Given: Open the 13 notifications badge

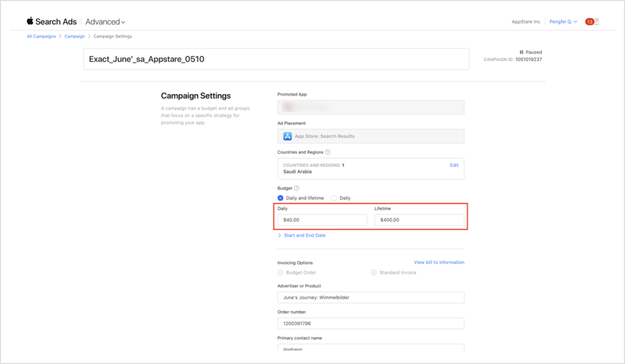Looking at the screenshot, I should pyautogui.click(x=589, y=22).
